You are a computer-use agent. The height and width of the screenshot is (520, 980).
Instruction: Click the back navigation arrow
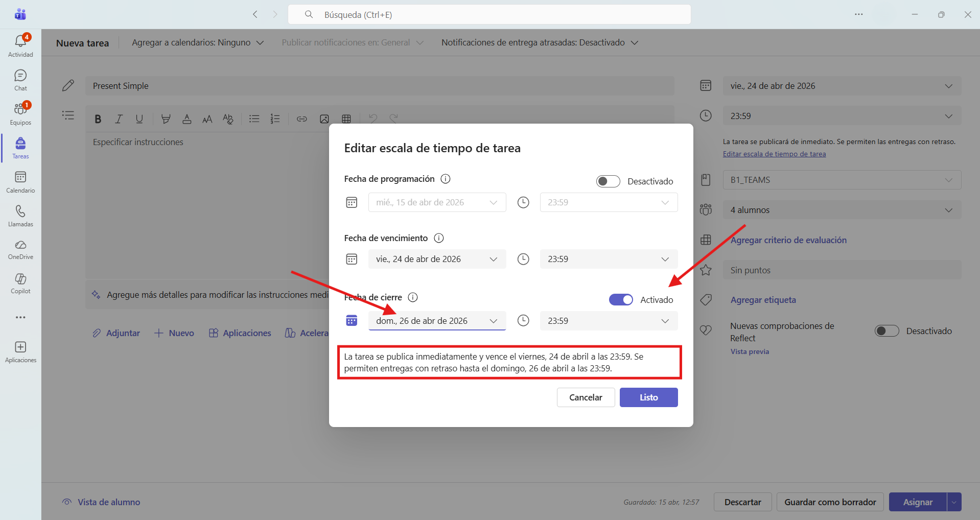(x=255, y=14)
